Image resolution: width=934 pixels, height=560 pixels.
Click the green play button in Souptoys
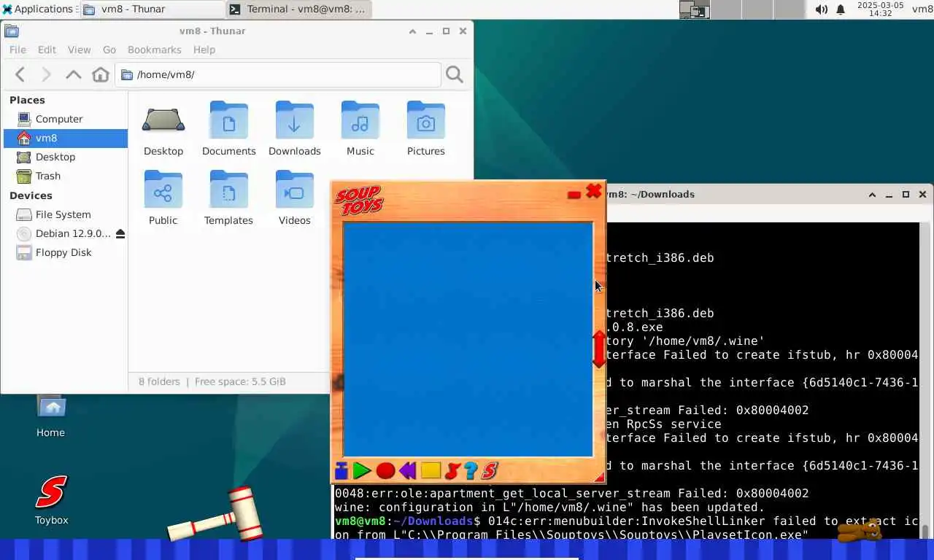pyautogui.click(x=362, y=471)
